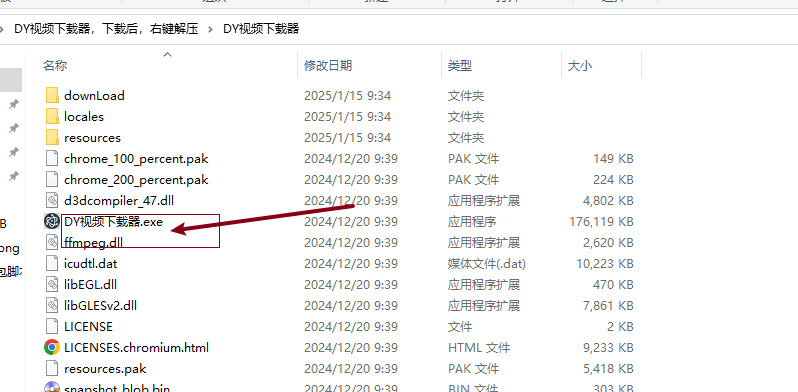This screenshot has width=798, height=392.
Task: Click the snapshot_blob.bin file icon
Action: pyautogui.click(x=52, y=388)
